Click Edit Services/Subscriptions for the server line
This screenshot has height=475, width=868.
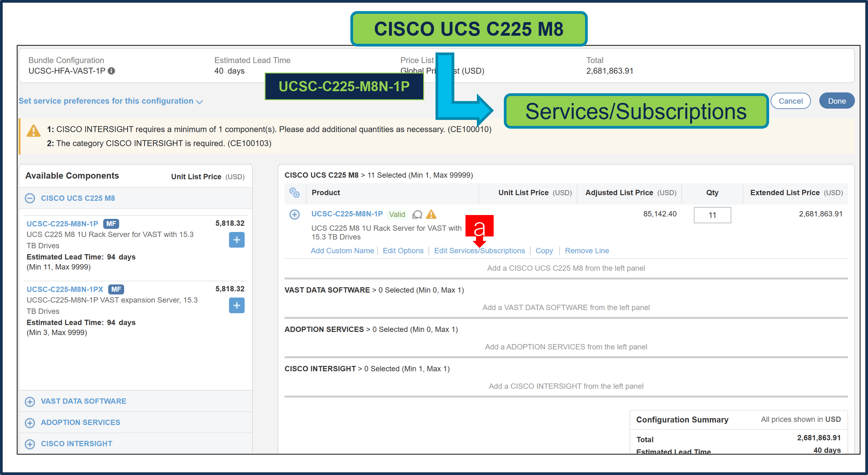pyautogui.click(x=480, y=250)
